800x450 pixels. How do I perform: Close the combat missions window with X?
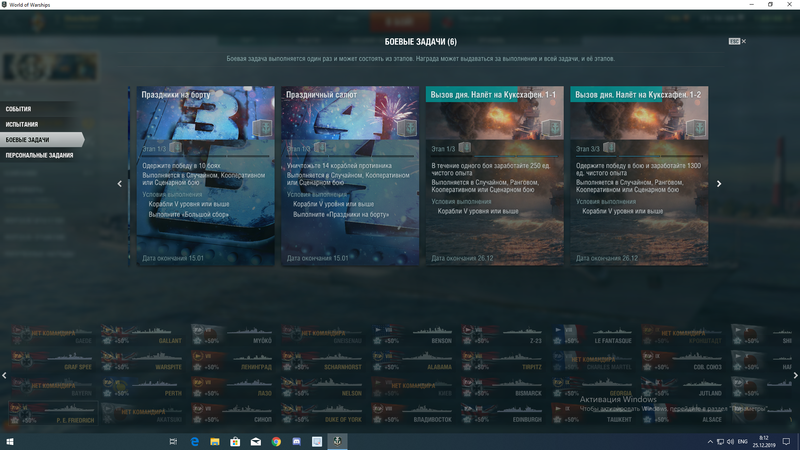[x=744, y=41]
